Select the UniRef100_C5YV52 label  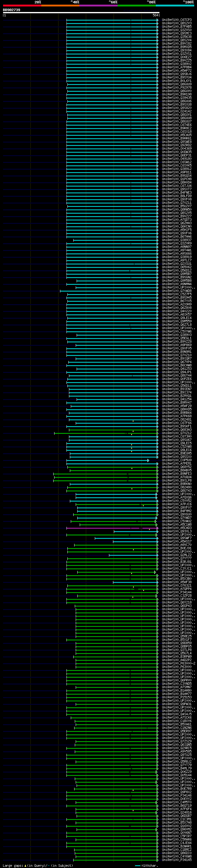(176, 501)
